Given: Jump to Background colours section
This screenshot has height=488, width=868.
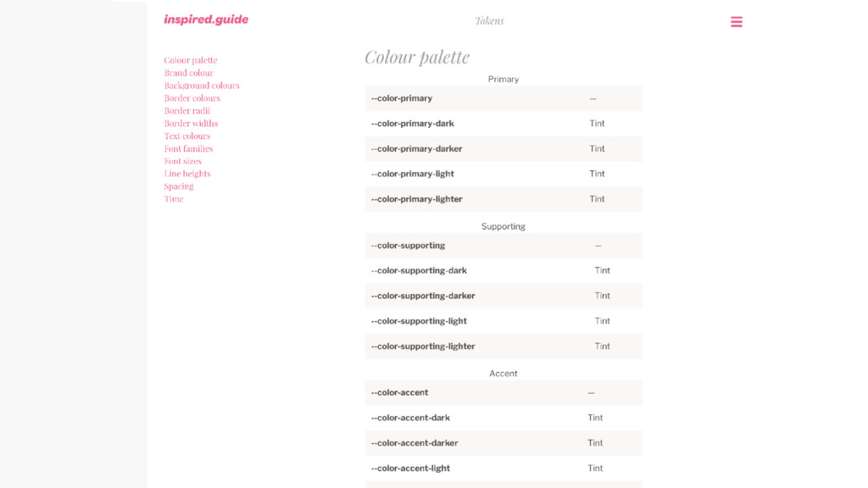Looking at the screenshot, I should click(x=202, y=86).
